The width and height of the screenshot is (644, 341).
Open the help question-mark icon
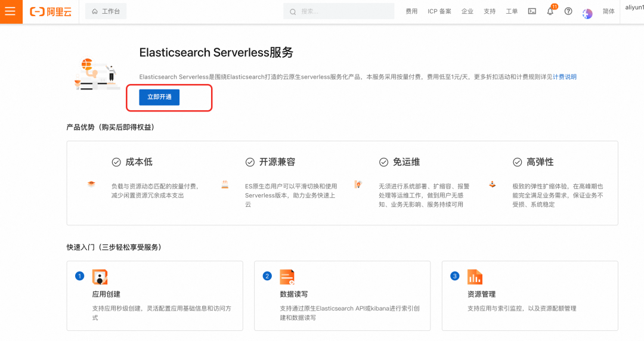[568, 11]
